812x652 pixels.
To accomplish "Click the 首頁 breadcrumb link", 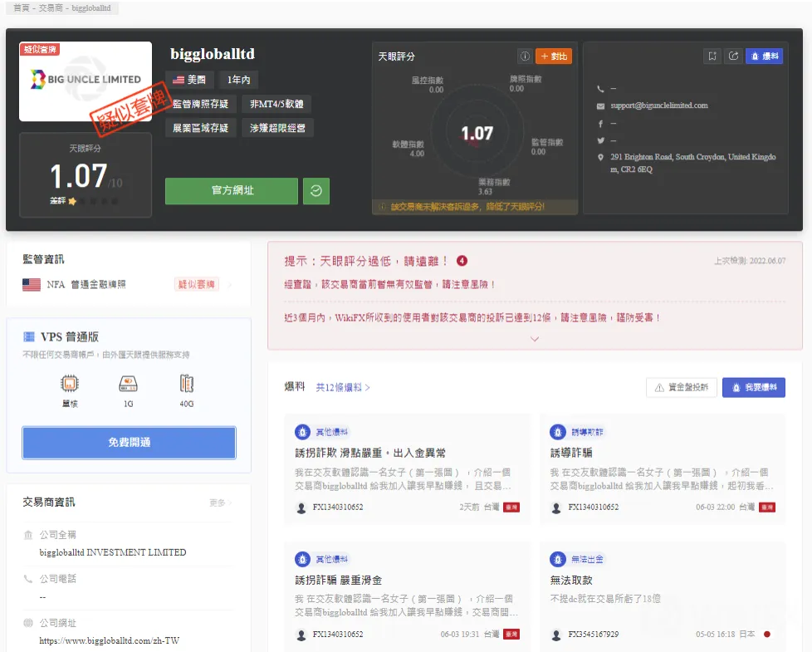I will click(x=21, y=8).
